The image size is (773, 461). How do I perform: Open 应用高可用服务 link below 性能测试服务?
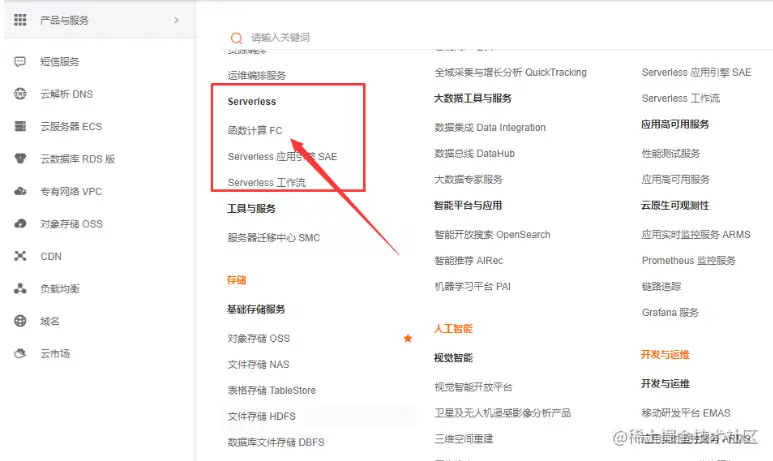[675, 179]
